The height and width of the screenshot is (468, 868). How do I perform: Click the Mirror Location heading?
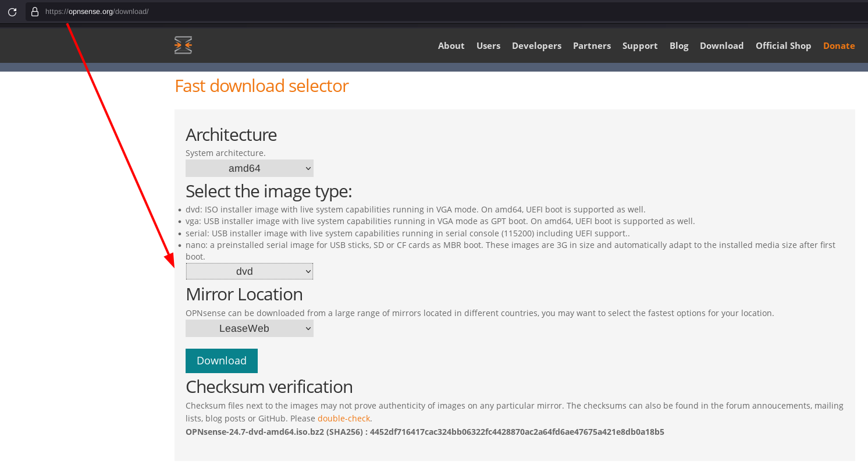[x=244, y=294]
